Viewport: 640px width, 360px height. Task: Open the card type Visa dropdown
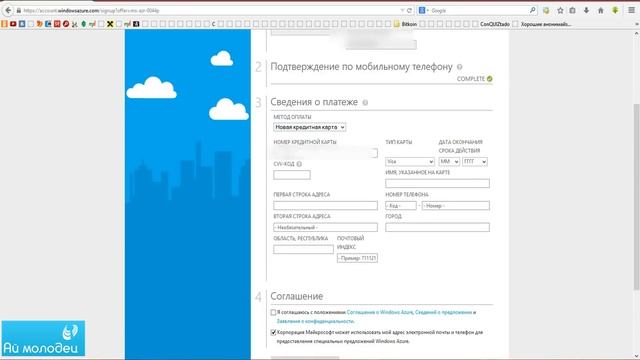(x=409, y=162)
